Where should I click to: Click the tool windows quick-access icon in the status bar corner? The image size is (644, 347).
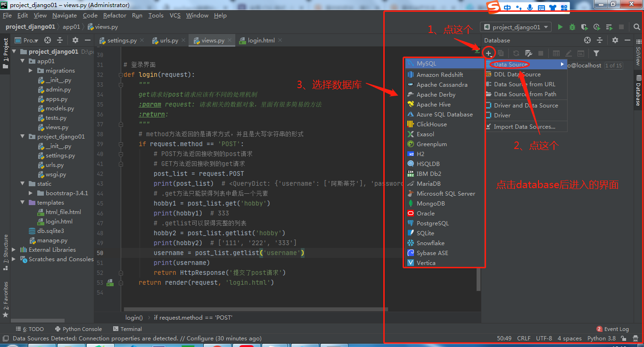pyautogui.click(x=6, y=338)
